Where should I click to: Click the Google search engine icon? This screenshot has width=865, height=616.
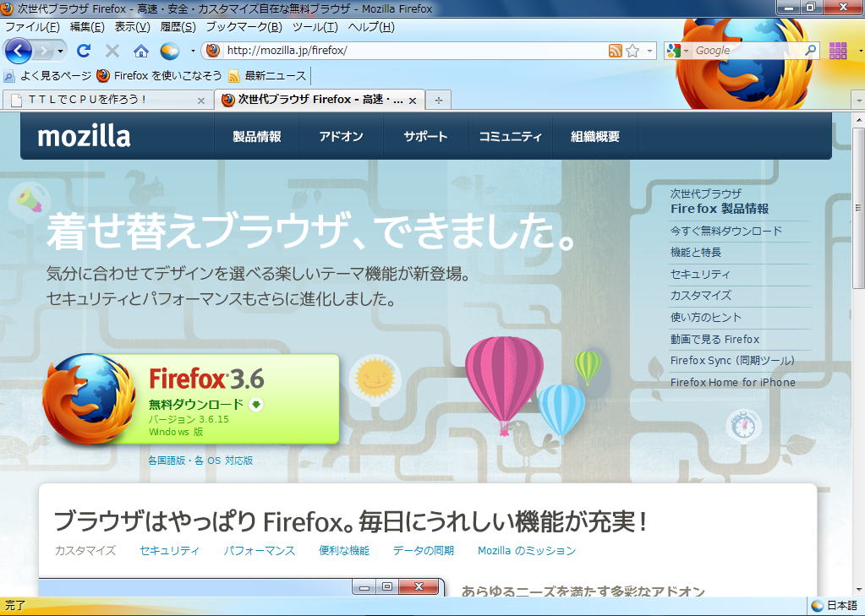click(x=674, y=51)
